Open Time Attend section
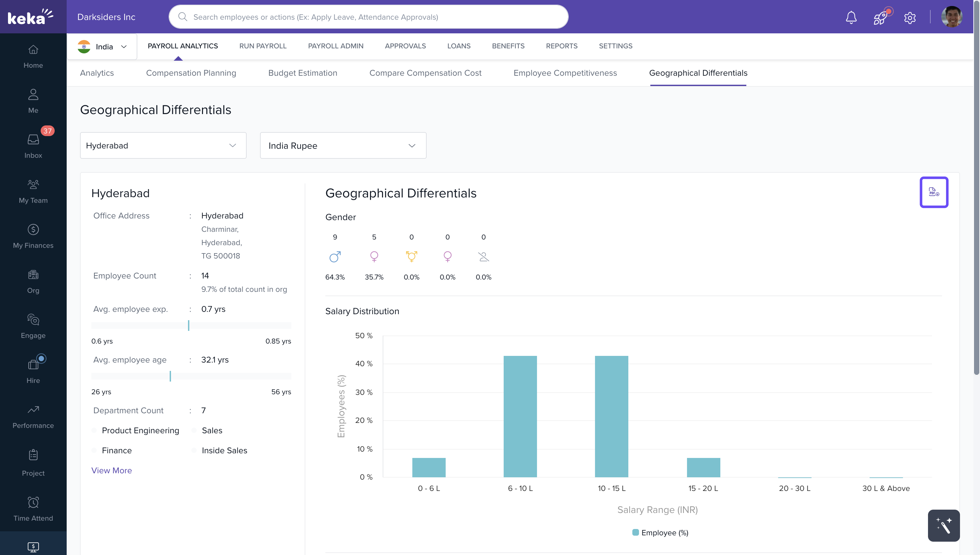This screenshot has width=980, height=555. pos(33,509)
